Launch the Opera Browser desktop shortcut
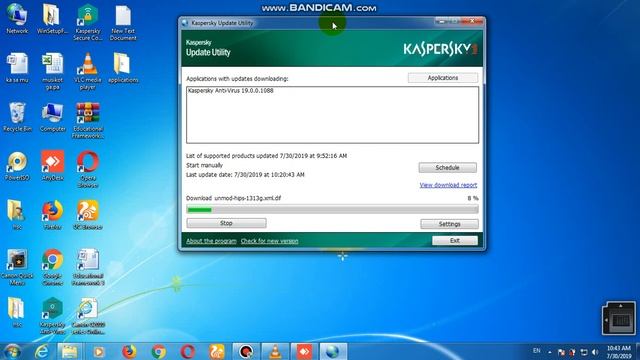 [88, 169]
